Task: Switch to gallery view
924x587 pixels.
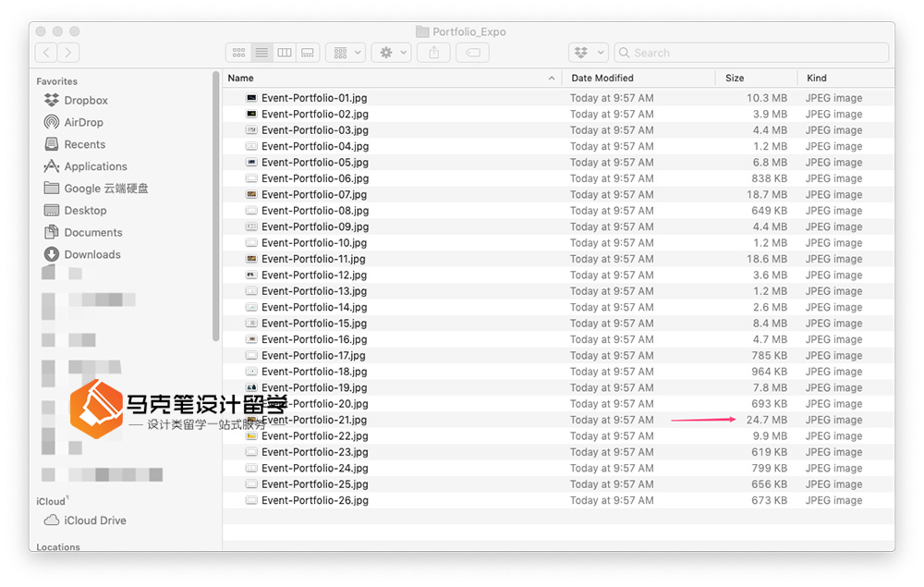Action: tap(308, 53)
